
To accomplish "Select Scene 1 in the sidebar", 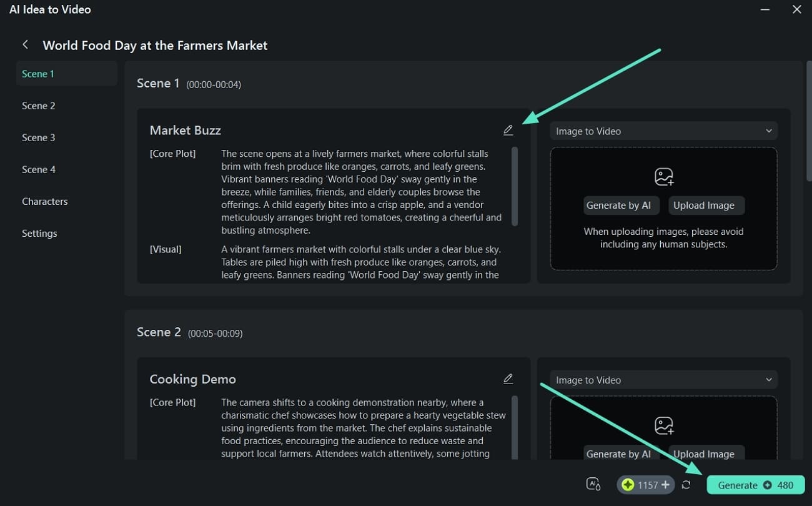I will coord(66,74).
